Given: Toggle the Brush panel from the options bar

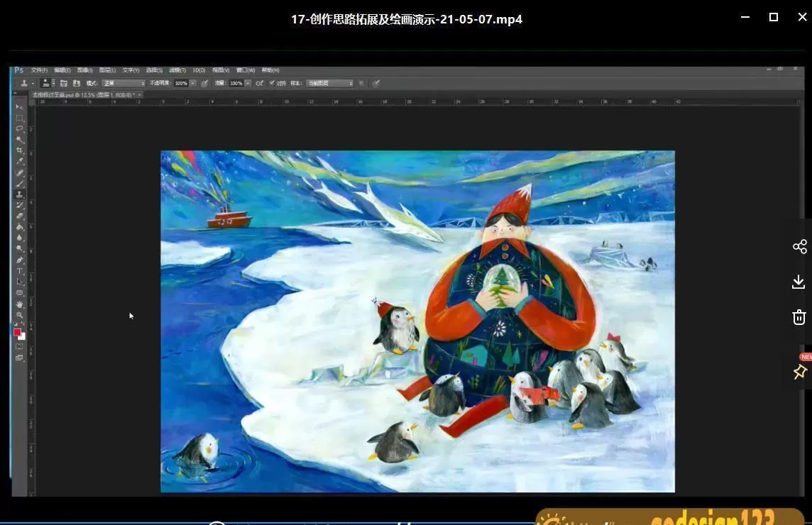Looking at the screenshot, I should (63, 83).
